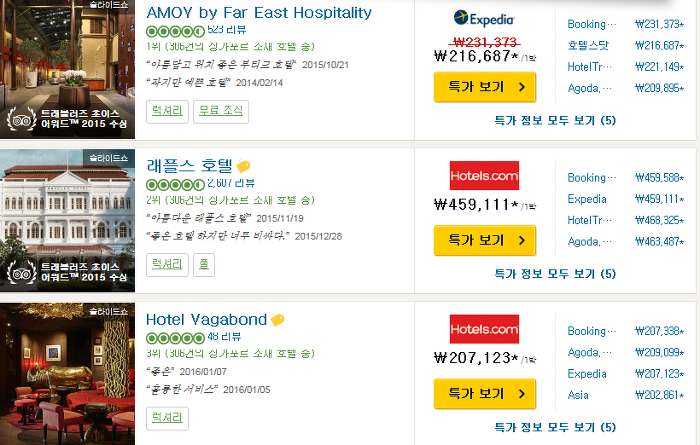Select the 무료 조식 tag on AMOY listing
Viewport: 700px width, 445px height.
click(221, 111)
